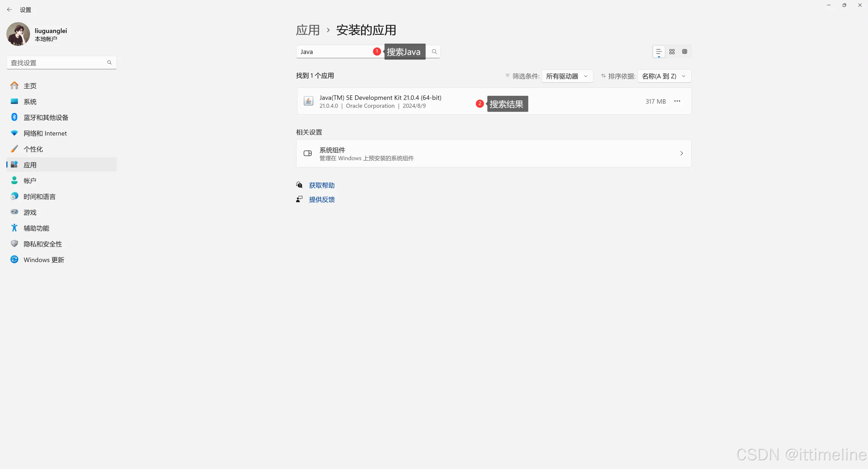868x469 pixels.
Task: Click the 获取帮助 link
Action: pos(322,185)
